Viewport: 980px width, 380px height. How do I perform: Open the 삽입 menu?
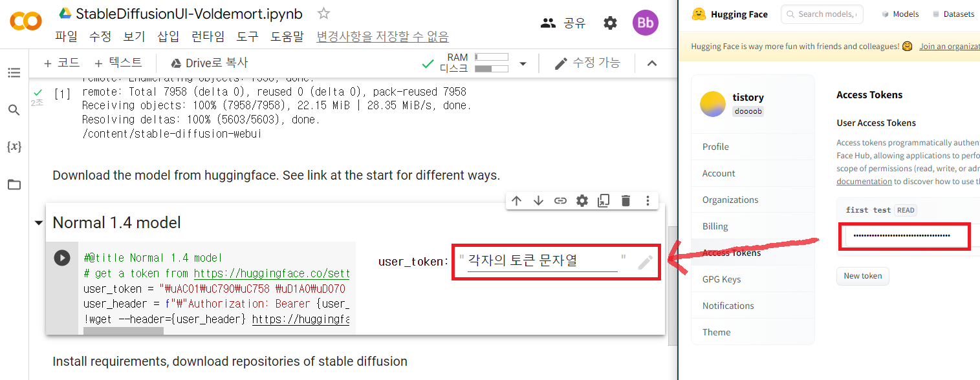click(x=169, y=37)
